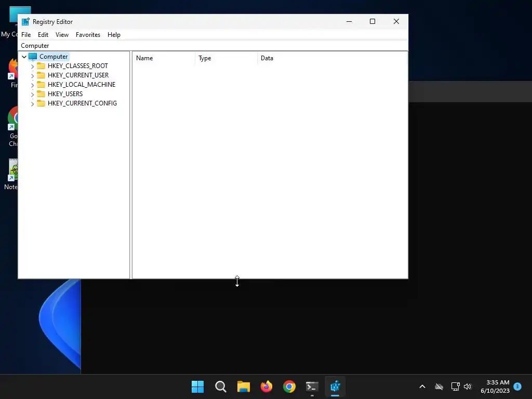The height and width of the screenshot is (399, 532).
Task: Select HKEY_CURRENT_CONFIG text label
Action: pos(82,103)
